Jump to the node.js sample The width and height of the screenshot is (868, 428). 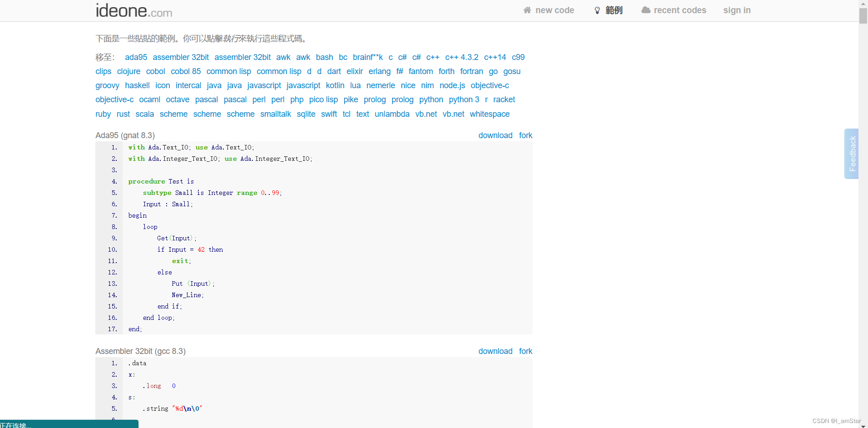pyautogui.click(x=452, y=85)
